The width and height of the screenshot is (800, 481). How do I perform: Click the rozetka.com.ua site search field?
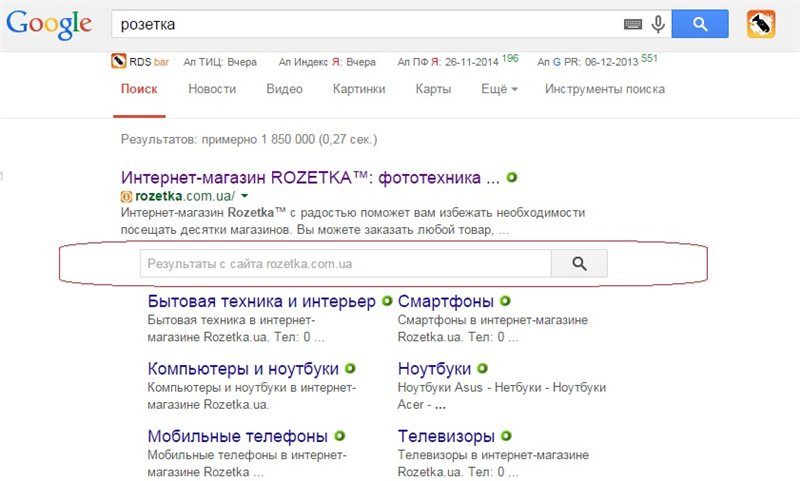pos(345,264)
